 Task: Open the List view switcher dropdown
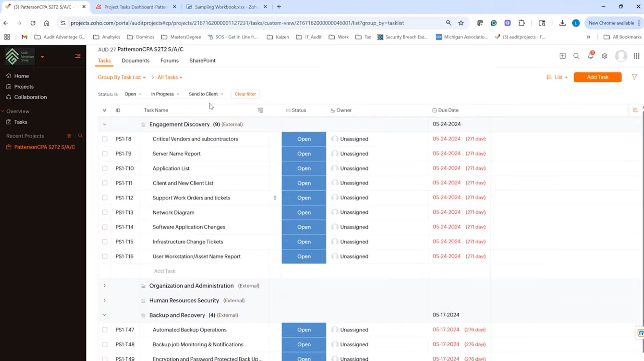tap(557, 77)
